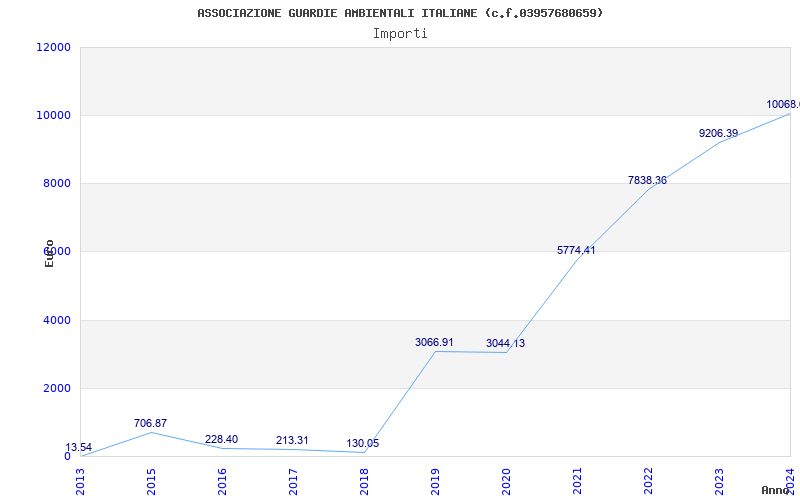
Task: Select the 130.05 data label
Action: point(363,443)
